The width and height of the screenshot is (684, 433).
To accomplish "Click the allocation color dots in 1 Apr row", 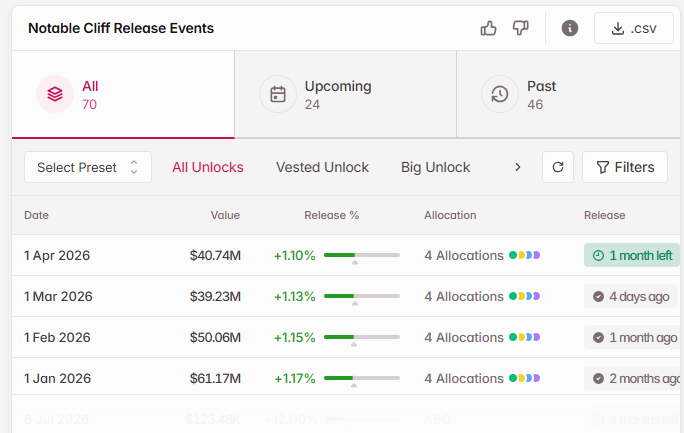I will pyautogui.click(x=525, y=255).
